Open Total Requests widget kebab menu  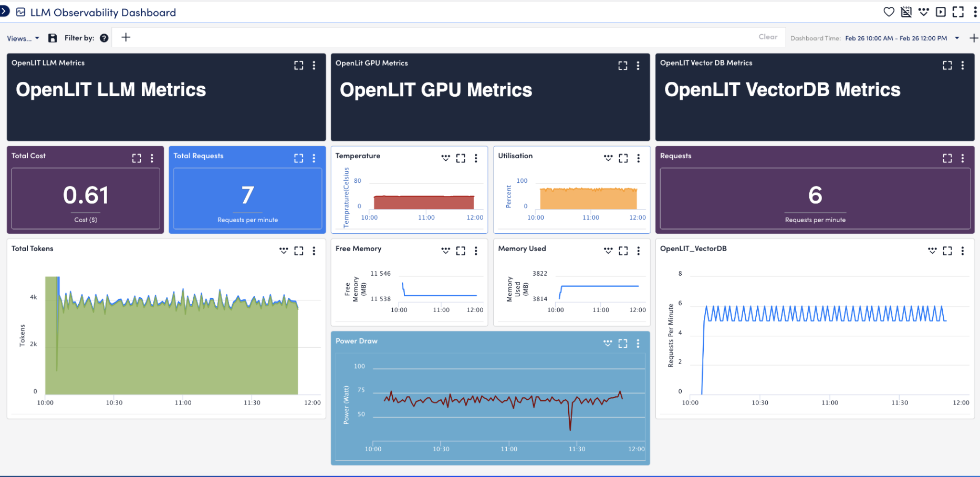(314, 158)
